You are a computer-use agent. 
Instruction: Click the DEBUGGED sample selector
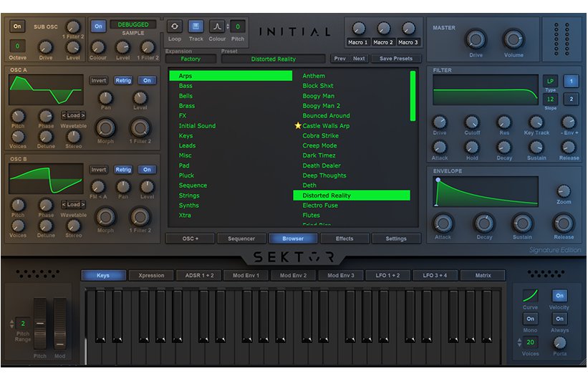[133, 25]
